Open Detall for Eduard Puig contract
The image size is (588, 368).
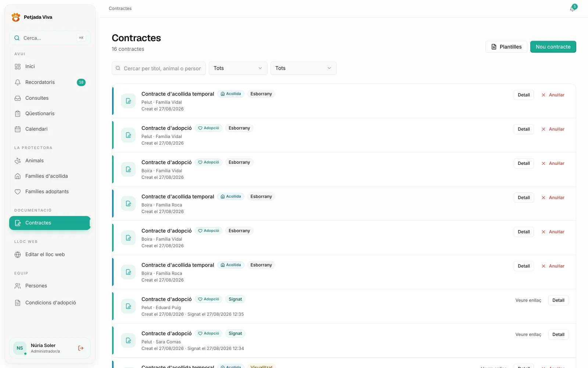558,300
